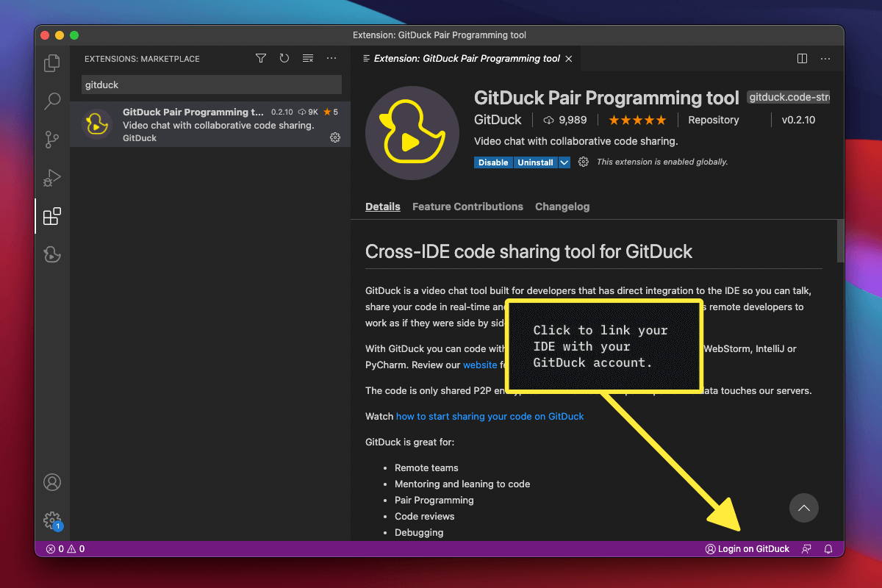Click the errors and warnings status indicator

click(65, 549)
